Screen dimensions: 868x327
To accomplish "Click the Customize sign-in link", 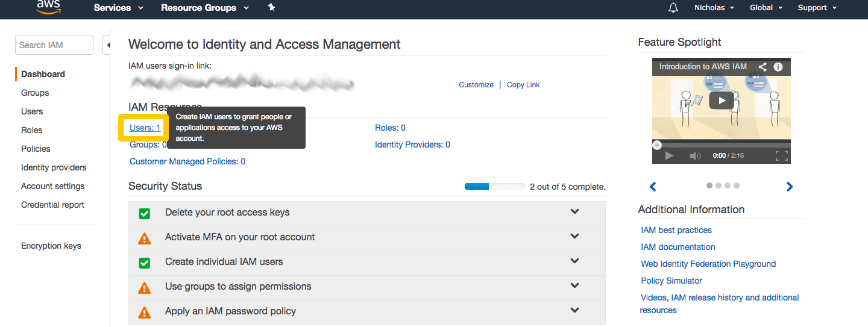I will coord(476,85).
